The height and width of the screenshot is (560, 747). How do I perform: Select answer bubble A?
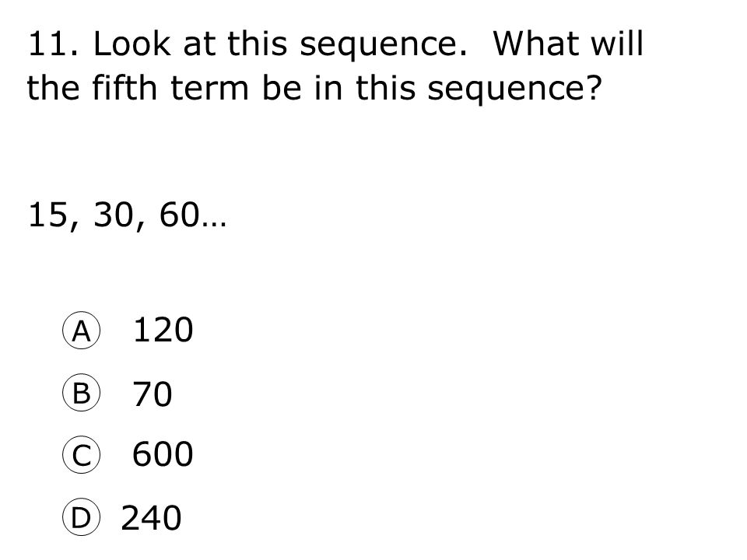tap(82, 331)
